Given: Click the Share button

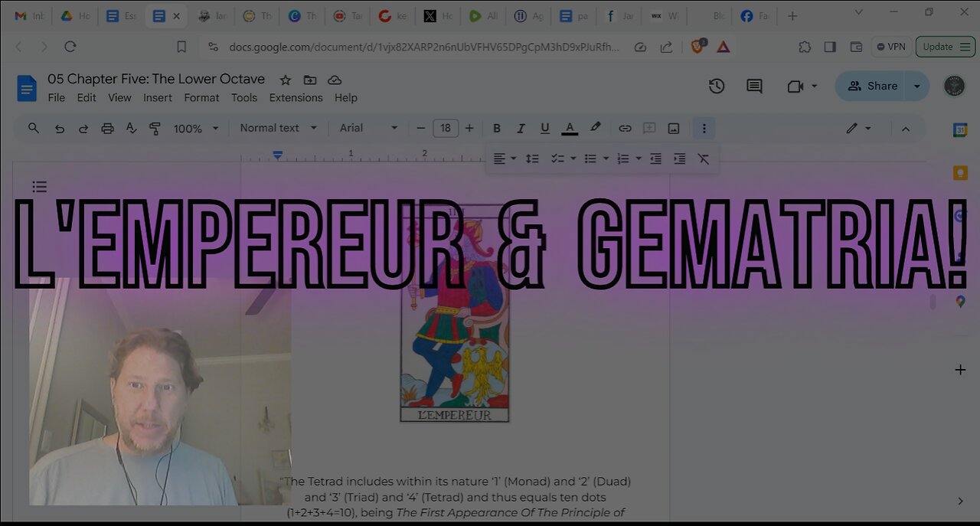Looking at the screenshot, I should click(x=871, y=87).
